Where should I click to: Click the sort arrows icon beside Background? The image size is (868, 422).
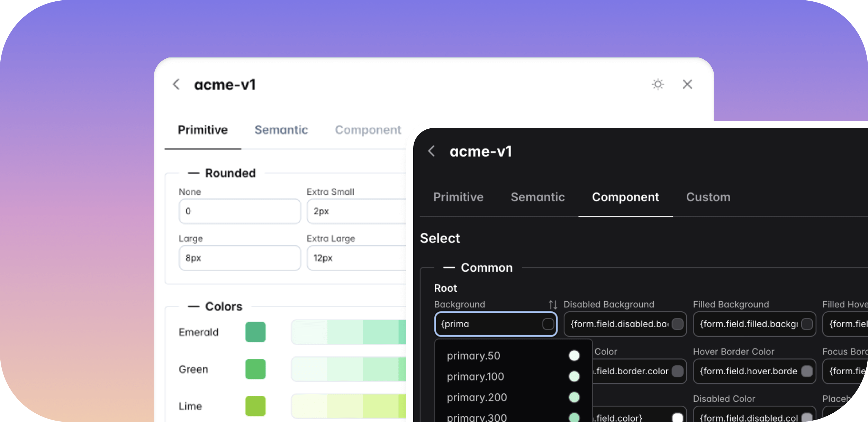point(552,304)
